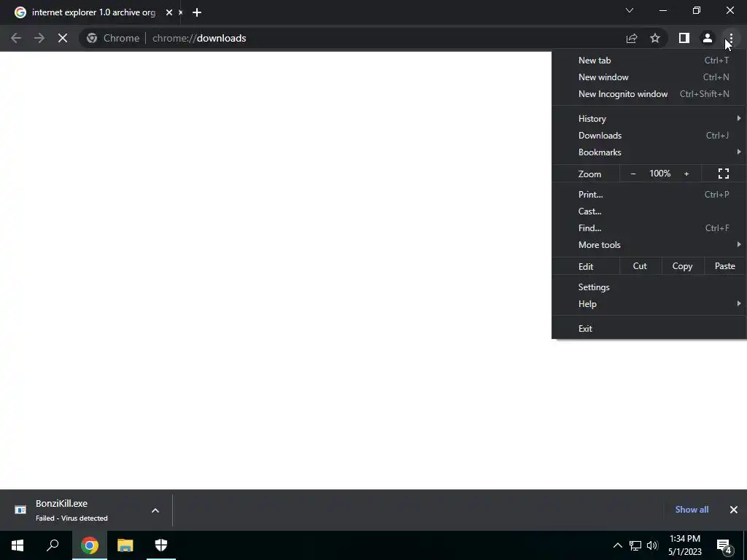The width and height of the screenshot is (747, 560).
Task: Click the browser forward arrow
Action: pos(39,38)
